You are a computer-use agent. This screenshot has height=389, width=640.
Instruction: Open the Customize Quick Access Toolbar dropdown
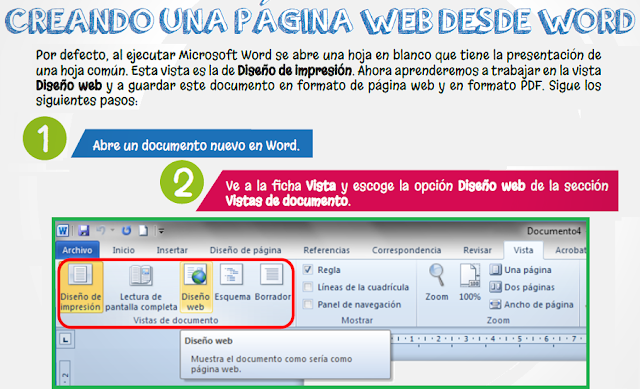point(161,231)
